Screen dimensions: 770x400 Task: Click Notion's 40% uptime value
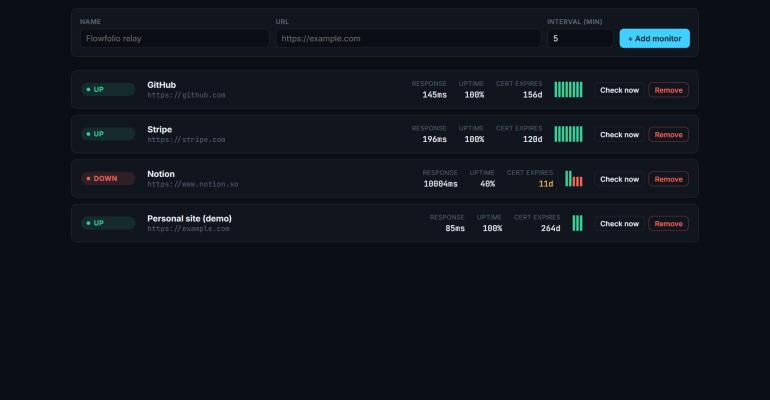[x=488, y=184]
